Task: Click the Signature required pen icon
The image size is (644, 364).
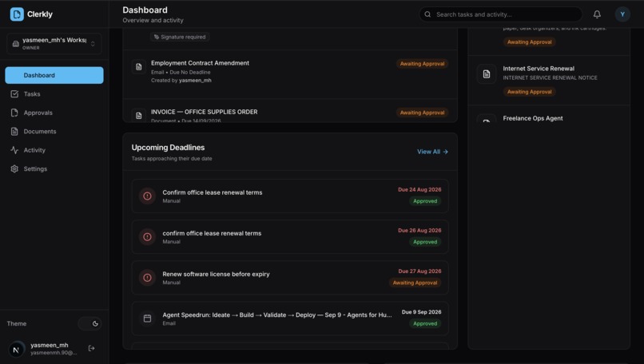Action: pos(157,37)
